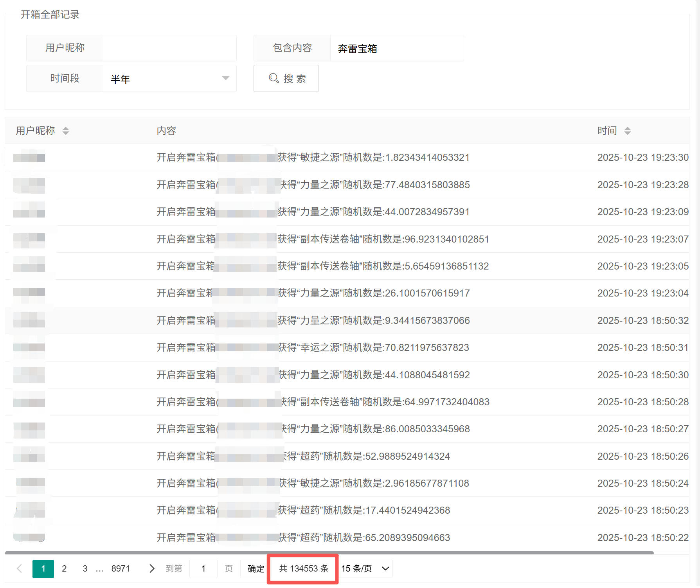Open the 15 条/页 page size dropdown
The image size is (700, 588).
coord(365,568)
